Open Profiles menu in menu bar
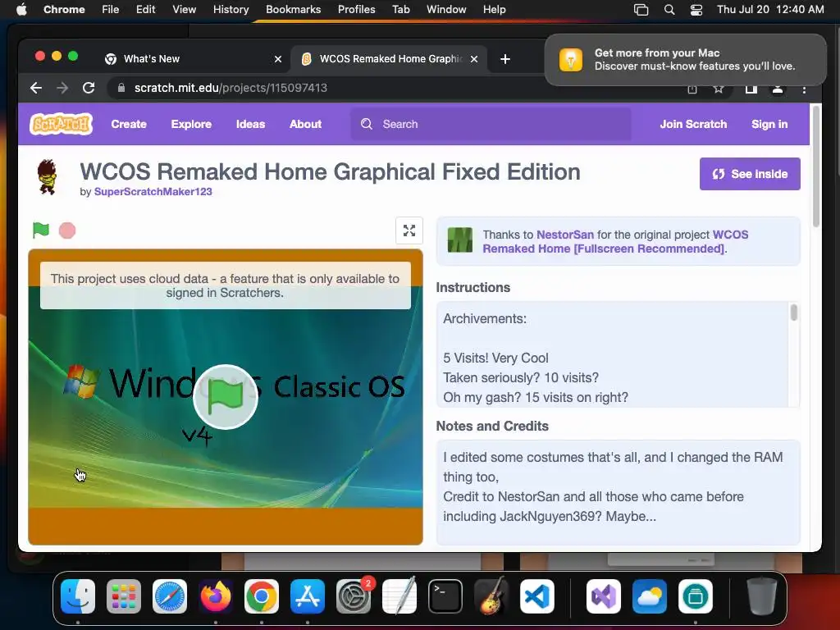 click(356, 10)
